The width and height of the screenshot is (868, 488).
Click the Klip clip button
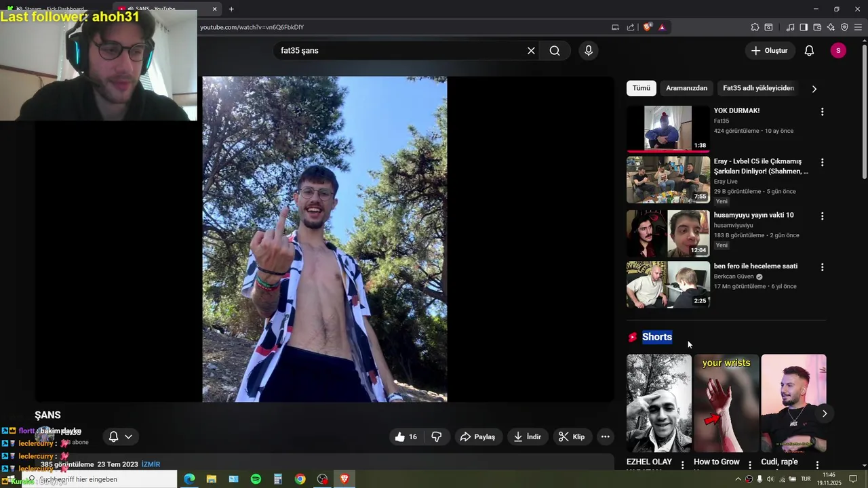[571, 437]
